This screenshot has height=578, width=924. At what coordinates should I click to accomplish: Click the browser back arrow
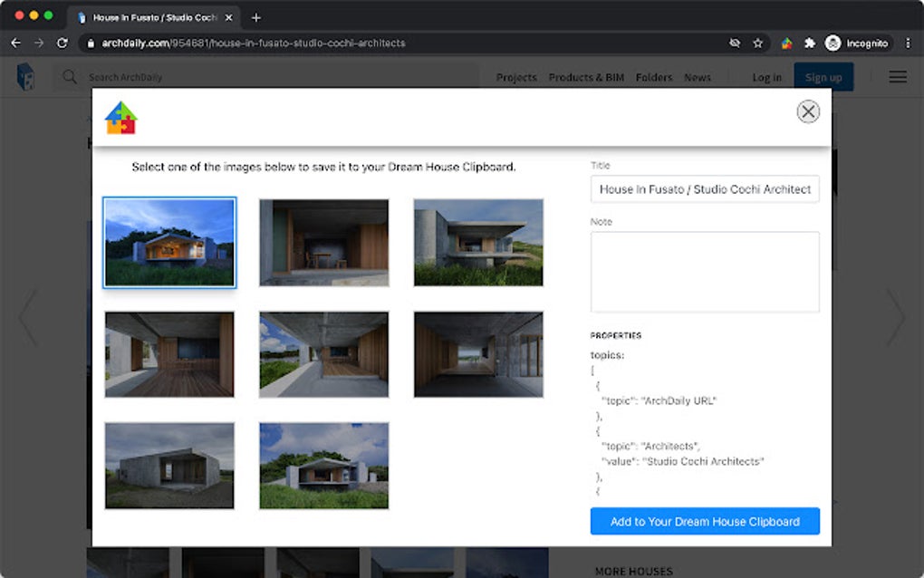point(15,43)
